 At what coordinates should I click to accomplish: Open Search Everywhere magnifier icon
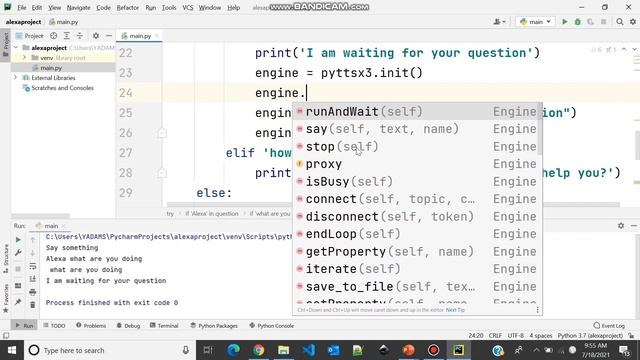pos(620,22)
